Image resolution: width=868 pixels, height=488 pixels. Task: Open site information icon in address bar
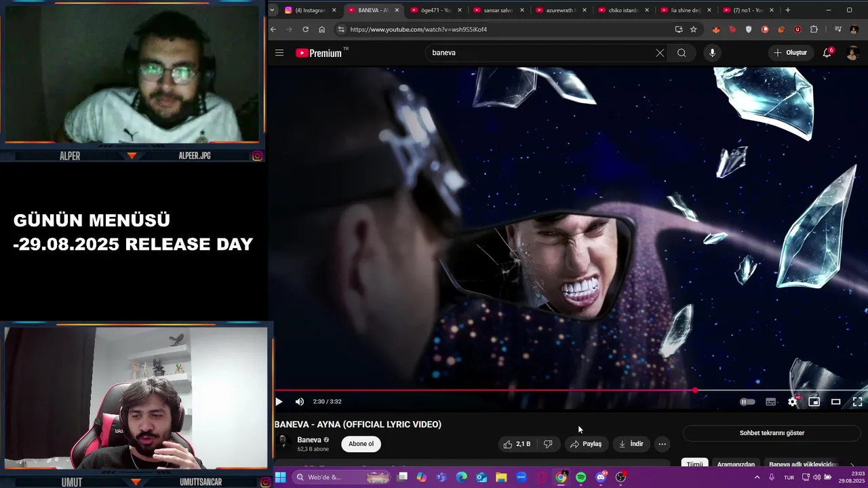tap(341, 29)
